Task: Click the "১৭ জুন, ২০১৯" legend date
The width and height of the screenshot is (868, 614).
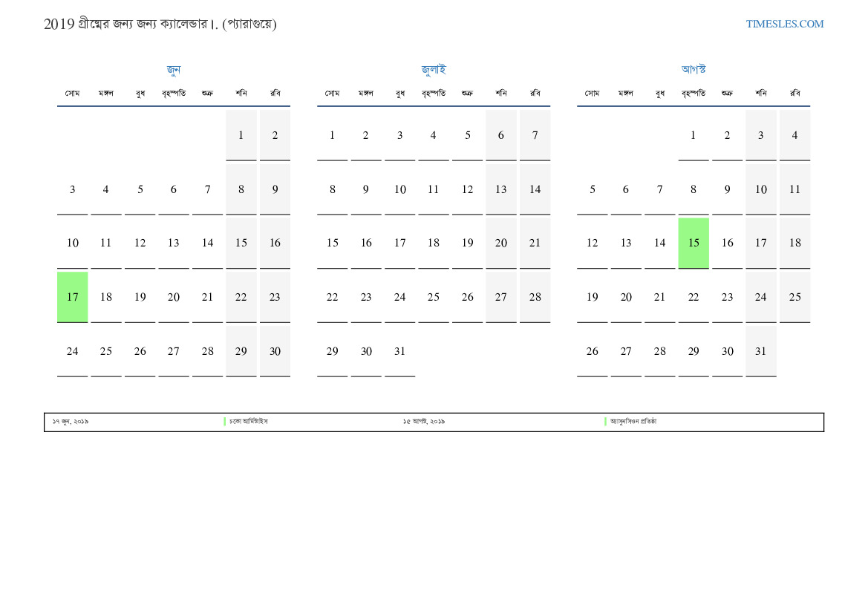Action: 71,421
